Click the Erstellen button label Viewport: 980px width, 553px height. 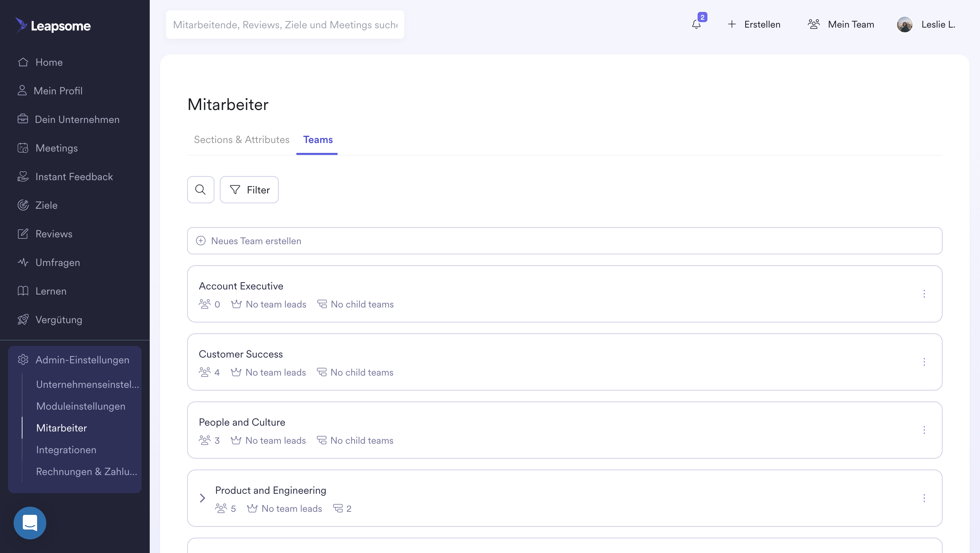click(762, 25)
